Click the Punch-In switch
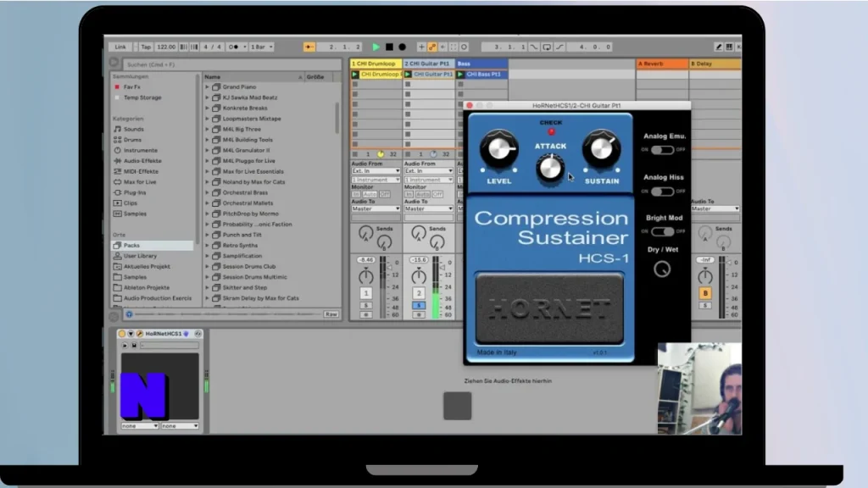The image size is (868, 488). coord(534,47)
